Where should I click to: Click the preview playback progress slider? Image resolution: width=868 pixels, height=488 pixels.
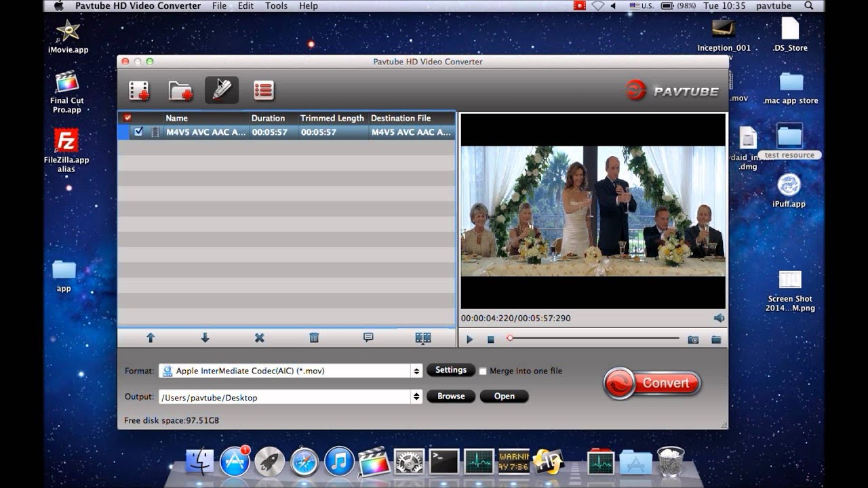[x=593, y=338]
